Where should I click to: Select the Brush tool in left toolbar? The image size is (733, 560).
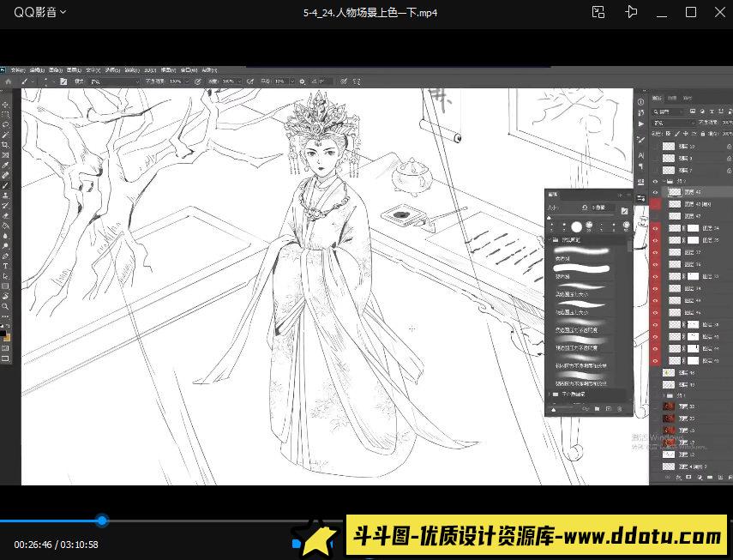(x=5, y=185)
